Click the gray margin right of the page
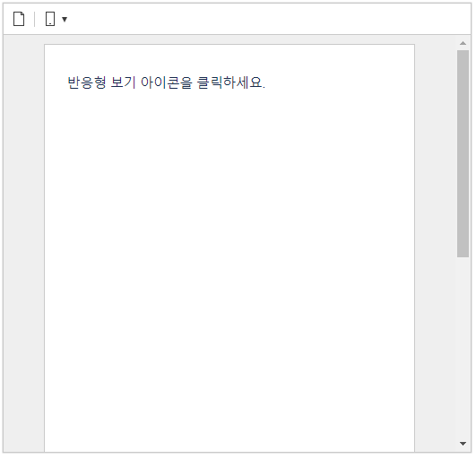 (x=435, y=243)
